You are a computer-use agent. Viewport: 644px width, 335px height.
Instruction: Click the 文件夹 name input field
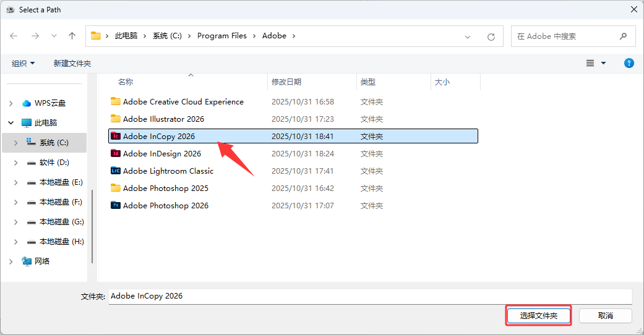[370, 296]
